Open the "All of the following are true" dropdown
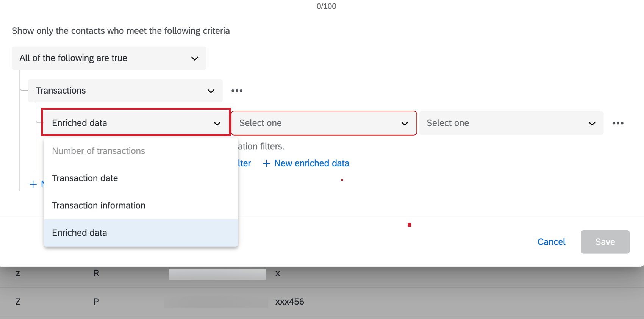The image size is (644, 319). pos(109,58)
